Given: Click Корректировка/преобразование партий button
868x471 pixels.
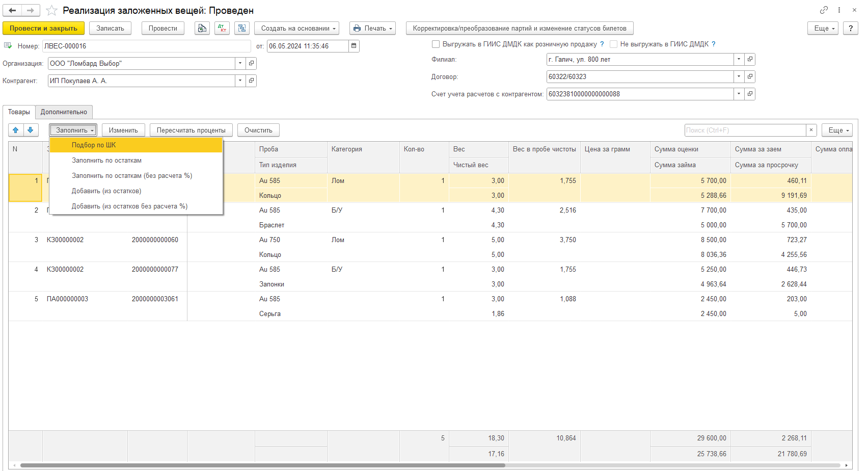Looking at the screenshot, I should 520,28.
